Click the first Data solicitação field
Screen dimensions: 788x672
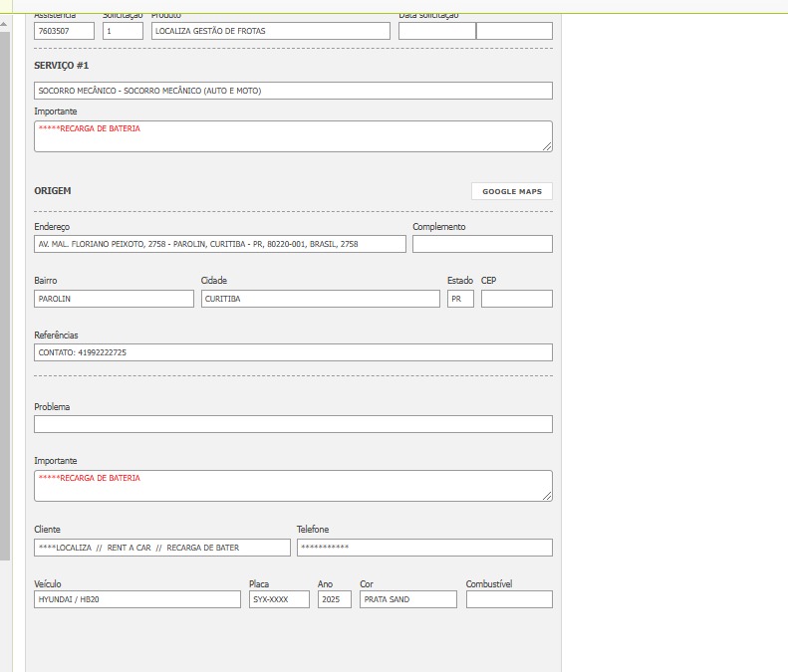[x=436, y=31]
